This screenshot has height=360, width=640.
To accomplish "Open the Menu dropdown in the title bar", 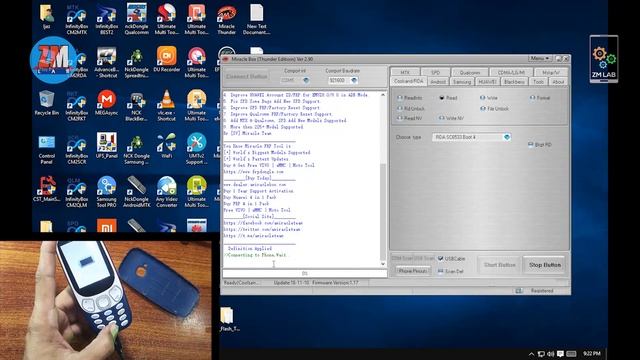I will (540, 59).
